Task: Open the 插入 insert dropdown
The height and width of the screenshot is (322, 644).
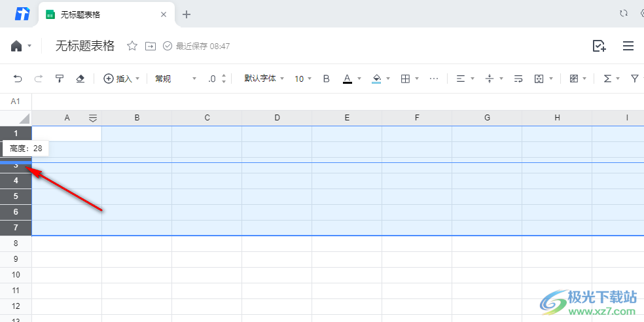Action: pos(121,79)
